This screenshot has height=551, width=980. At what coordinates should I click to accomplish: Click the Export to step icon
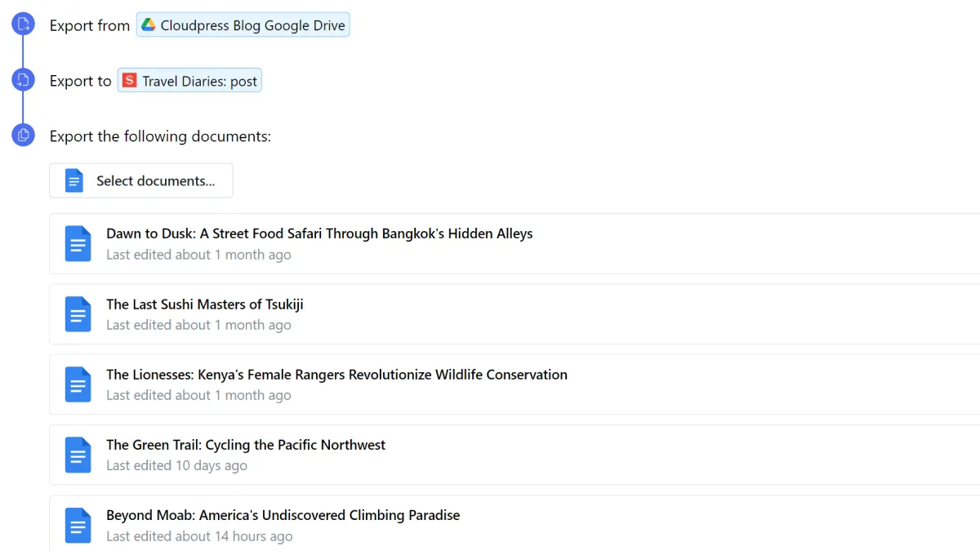[x=23, y=80]
